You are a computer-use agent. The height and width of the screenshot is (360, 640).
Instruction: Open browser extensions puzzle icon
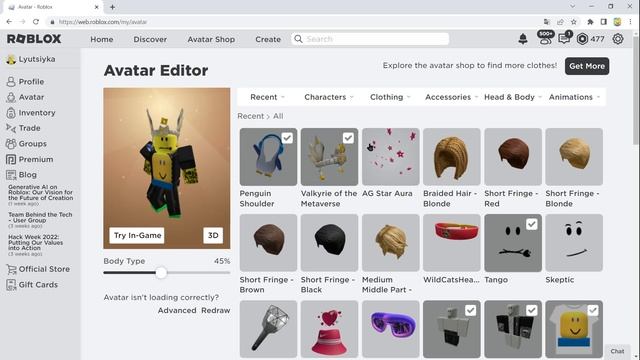[590, 22]
